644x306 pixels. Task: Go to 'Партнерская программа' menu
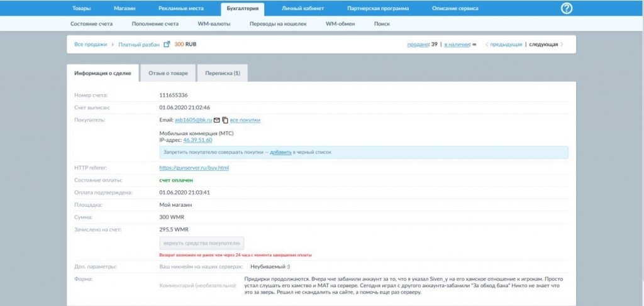[378, 9]
